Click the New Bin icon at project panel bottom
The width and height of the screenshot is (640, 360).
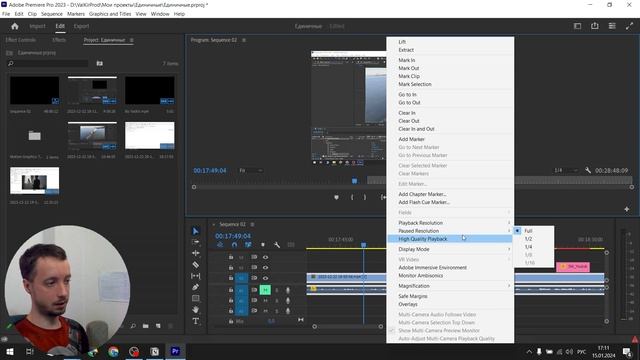(146, 326)
